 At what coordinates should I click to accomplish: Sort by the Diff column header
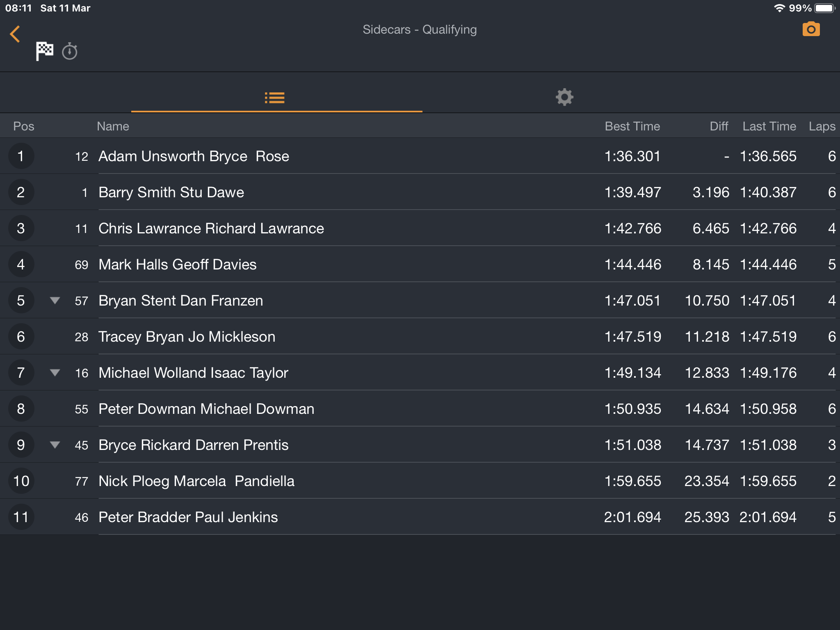[719, 126]
